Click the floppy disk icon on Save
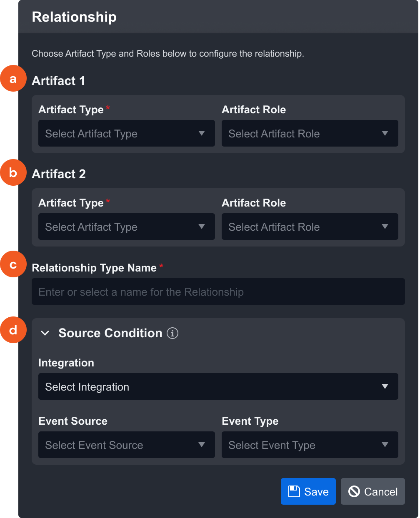This screenshot has height=518, width=420. click(294, 491)
